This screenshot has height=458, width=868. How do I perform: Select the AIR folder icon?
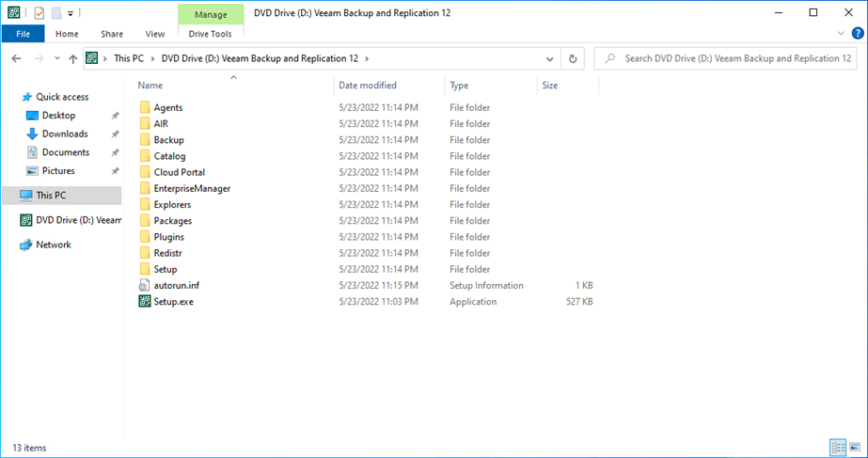(x=145, y=123)
